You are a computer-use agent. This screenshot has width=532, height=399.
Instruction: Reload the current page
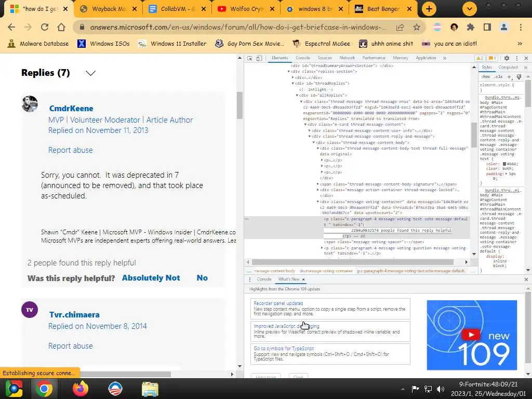[x=45, y=27]
